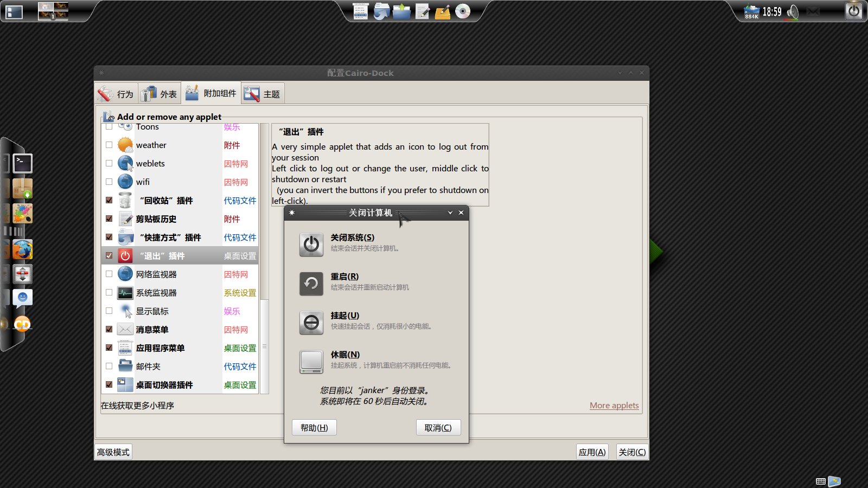Uncheck the 应用程序菜单 checkbox
This screenshot has height=488, width=868.
pyautogui.click(x=109, y=348)
